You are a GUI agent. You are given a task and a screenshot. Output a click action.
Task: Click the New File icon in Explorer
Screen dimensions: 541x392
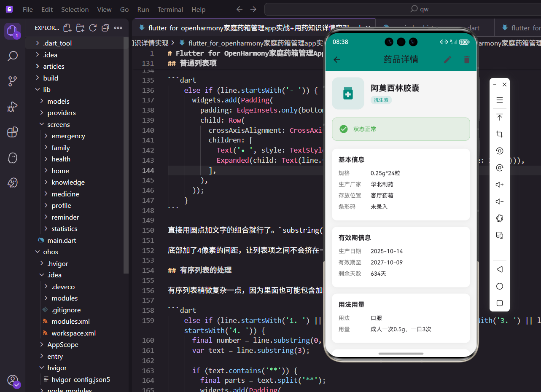(67, 28)
